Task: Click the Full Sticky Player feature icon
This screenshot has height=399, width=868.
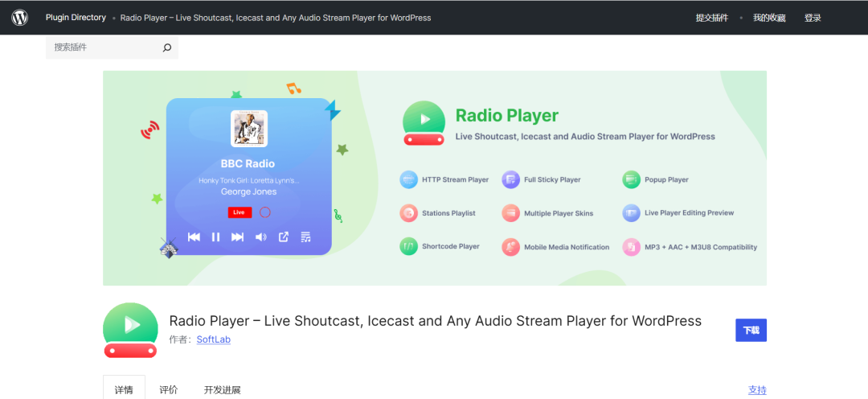Action: pyautogui.click(x=511, y=179)
